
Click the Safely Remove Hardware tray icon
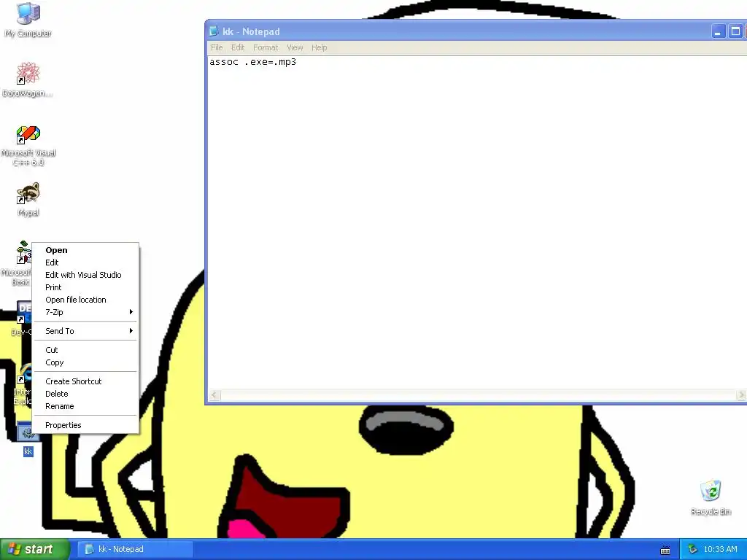pos(693,549)
